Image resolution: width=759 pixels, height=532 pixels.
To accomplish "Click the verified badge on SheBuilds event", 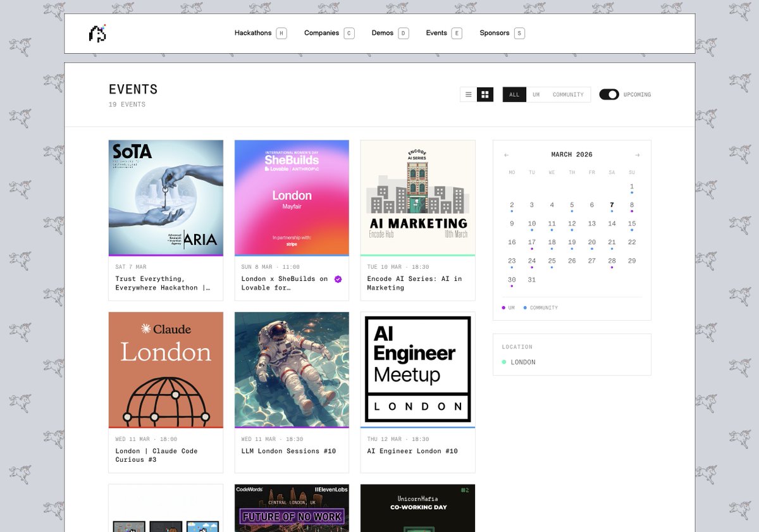I will click(338, 279).
